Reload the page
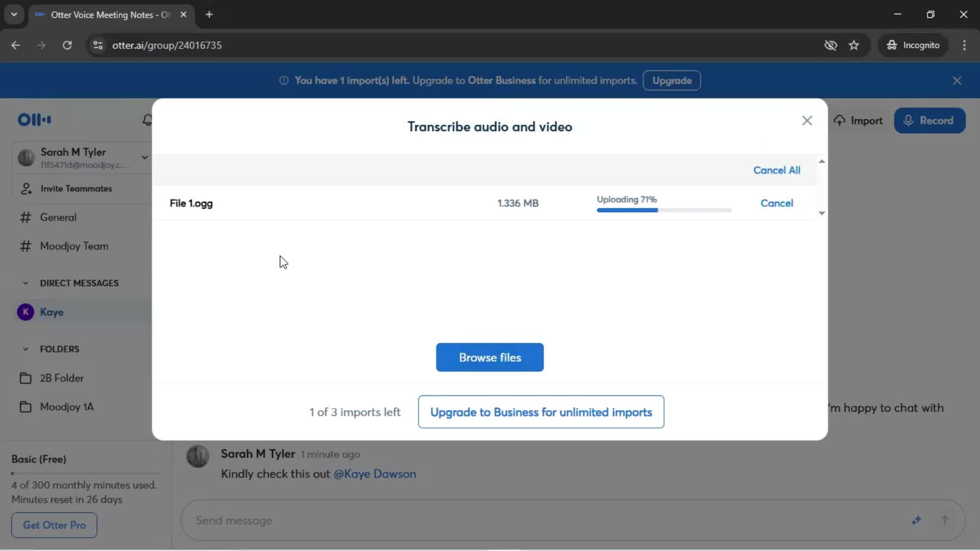 pyautogui.click(x=67, y=45)
